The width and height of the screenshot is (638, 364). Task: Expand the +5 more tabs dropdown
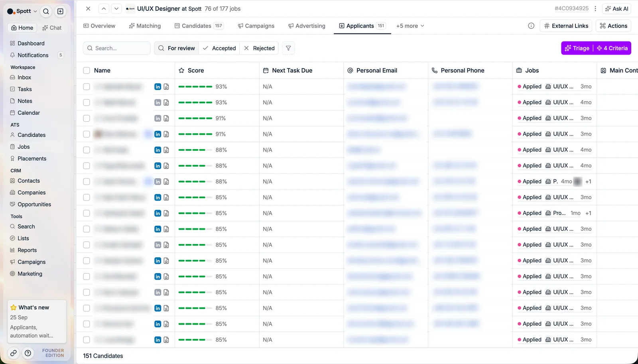click(410, 26)
